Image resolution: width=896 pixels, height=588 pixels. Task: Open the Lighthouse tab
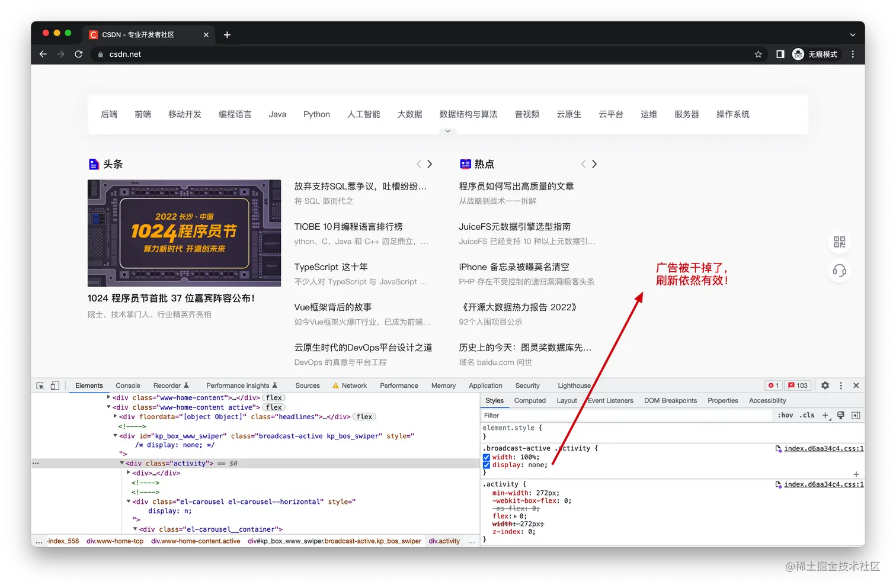point(574,385)
